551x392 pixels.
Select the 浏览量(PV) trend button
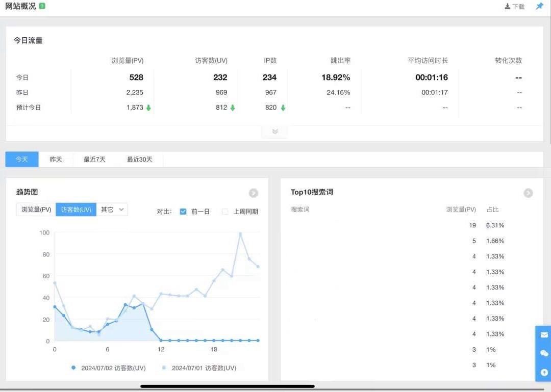point(36,210)
